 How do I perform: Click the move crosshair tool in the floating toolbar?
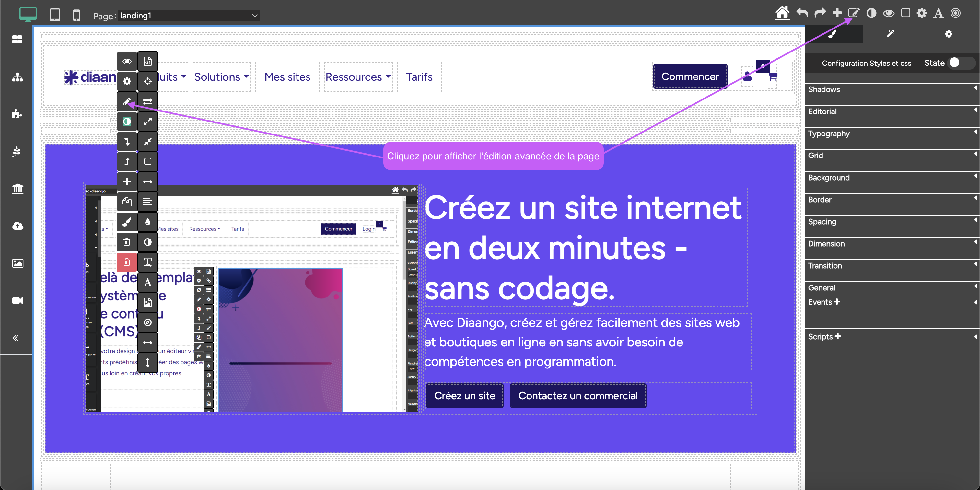point(147,81)
